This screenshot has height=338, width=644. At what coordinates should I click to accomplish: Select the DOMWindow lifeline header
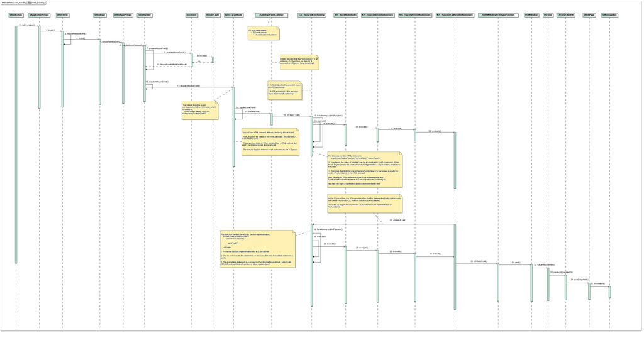(531, 15)
